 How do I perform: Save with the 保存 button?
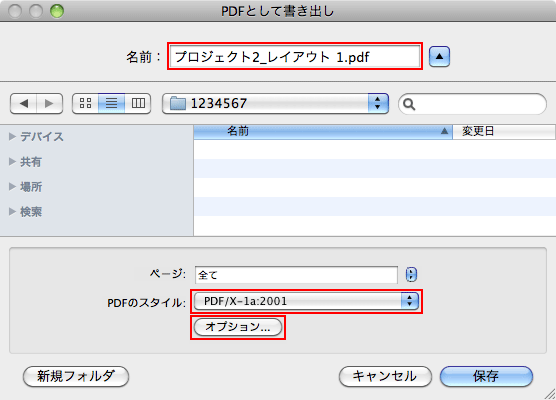[x=486, y=376]
